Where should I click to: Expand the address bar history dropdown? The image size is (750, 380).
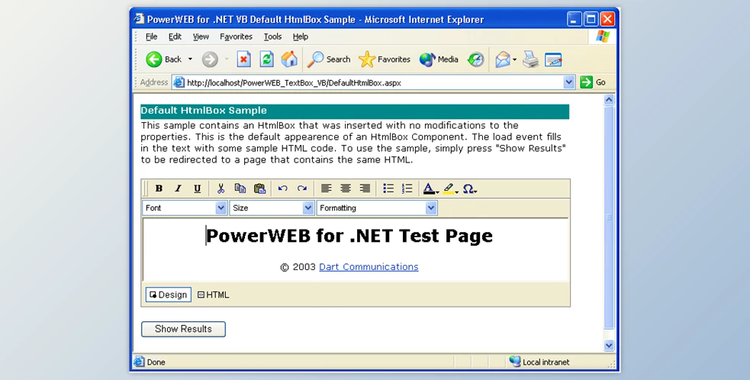[x=569, y=82]
